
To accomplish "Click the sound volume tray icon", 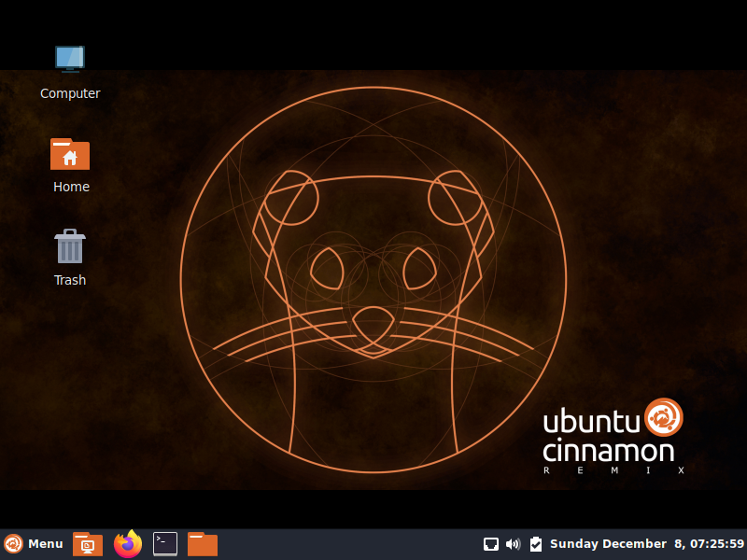I will [x=513, y=544].
